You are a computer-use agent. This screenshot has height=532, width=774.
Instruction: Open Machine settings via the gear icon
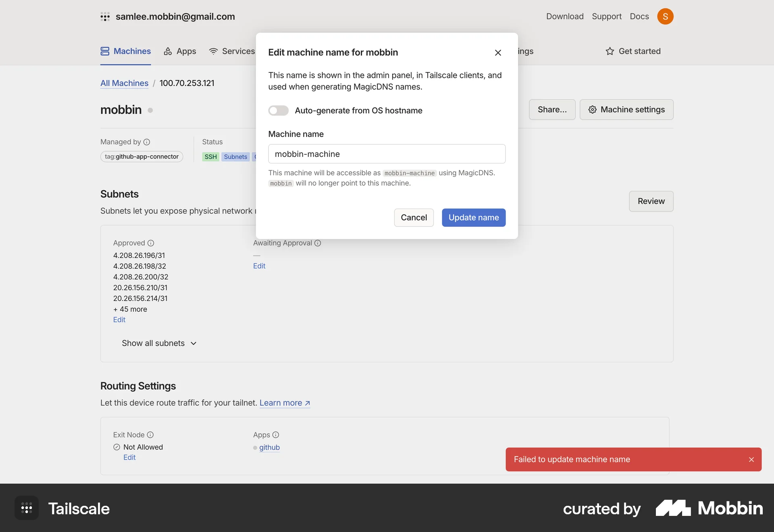(x=592, y=110)
